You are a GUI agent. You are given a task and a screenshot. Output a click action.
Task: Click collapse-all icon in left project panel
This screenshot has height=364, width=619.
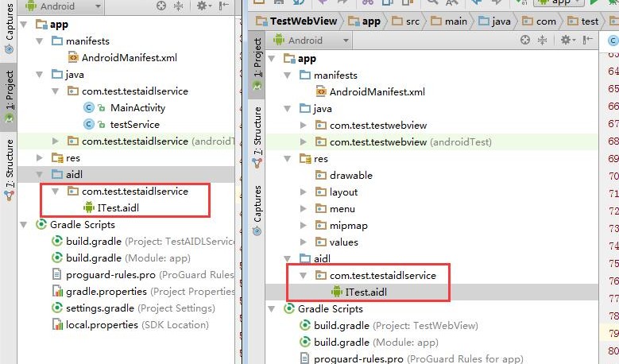tap(179, 6)
